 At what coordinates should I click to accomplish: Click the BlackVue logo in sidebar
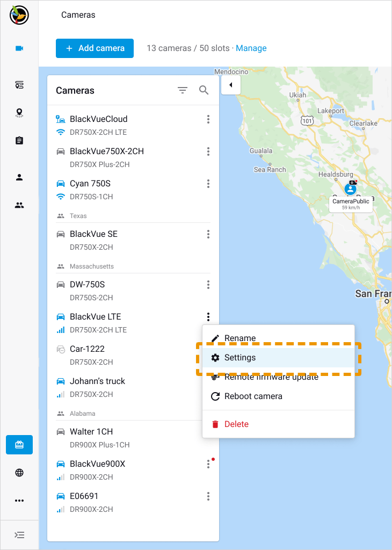click(x=19, y=15)
